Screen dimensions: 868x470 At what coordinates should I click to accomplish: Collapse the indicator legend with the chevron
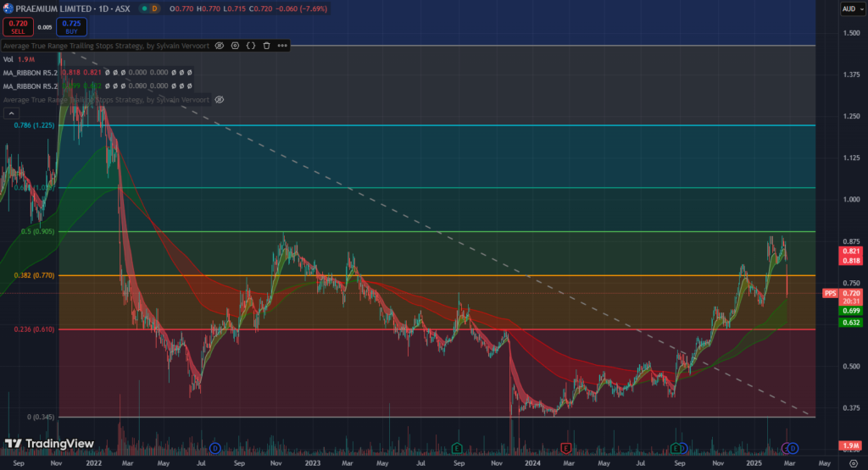pos(11,113)
